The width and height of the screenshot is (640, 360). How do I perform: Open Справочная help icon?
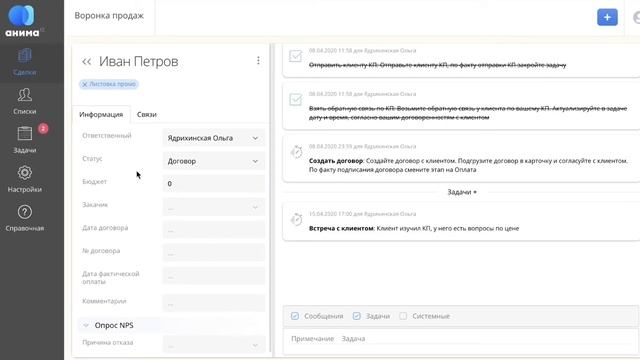point(24,212)
